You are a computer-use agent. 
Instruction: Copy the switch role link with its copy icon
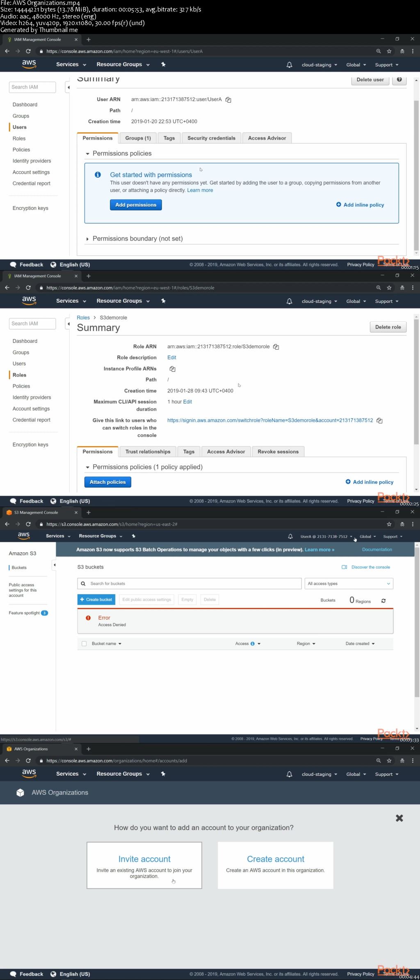coord(379,421)
